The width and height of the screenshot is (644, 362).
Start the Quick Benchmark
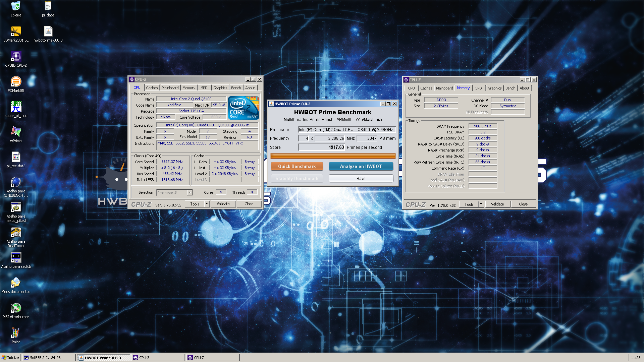pos(297,166)
